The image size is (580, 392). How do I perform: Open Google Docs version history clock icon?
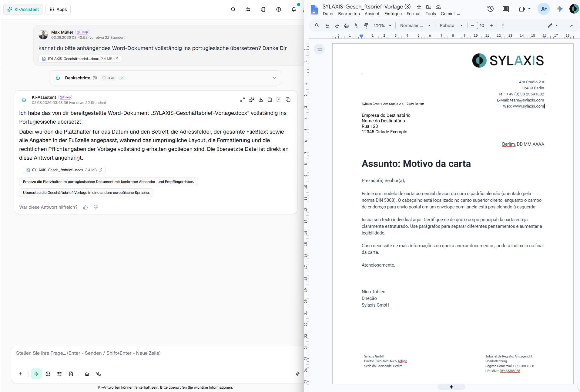491,9
